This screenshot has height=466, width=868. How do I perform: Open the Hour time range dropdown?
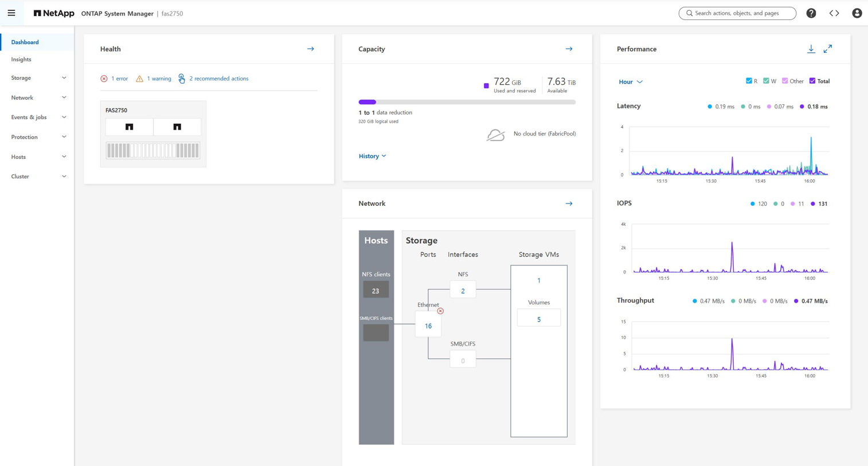630,82
